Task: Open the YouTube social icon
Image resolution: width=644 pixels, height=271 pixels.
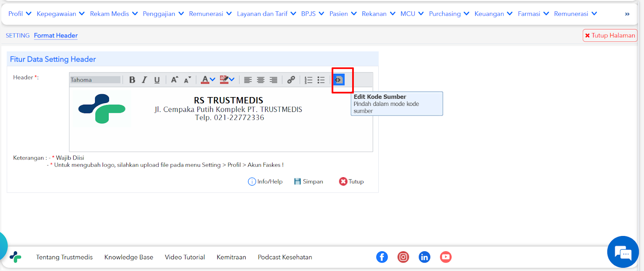Action: click(446, 257)
